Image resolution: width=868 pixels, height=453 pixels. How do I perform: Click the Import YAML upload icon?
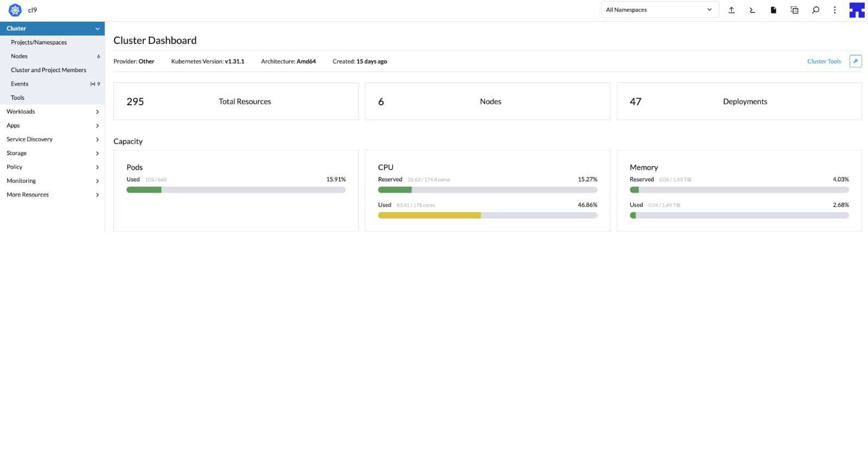[731, 10]
